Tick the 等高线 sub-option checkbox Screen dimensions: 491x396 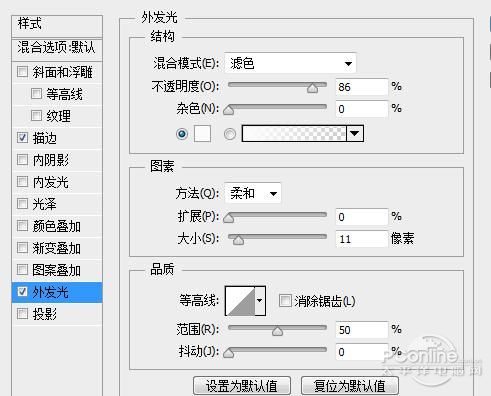point(36,94)
